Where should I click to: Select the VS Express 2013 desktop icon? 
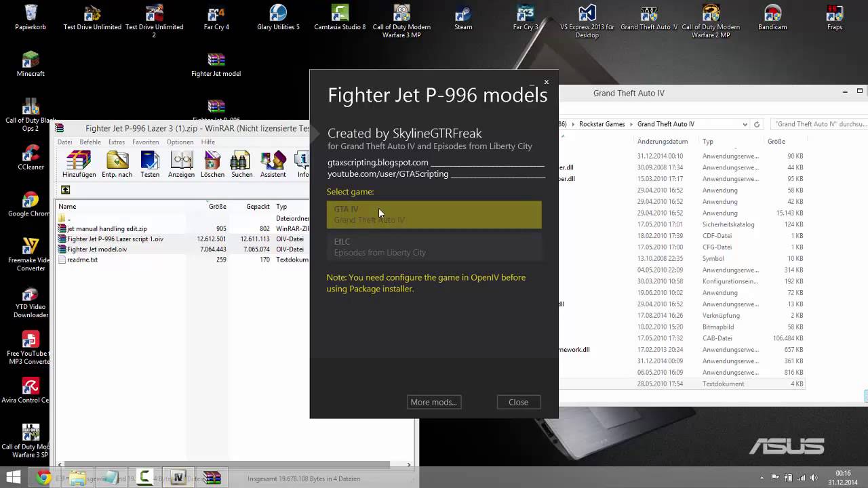point(587,22)
